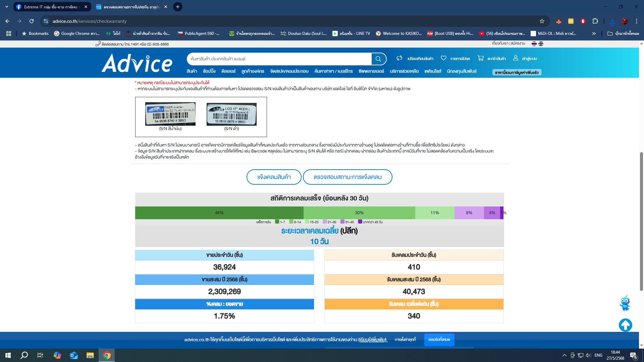
Task: Open Chrome extensions puzzle icon
Action: point(595,21)
